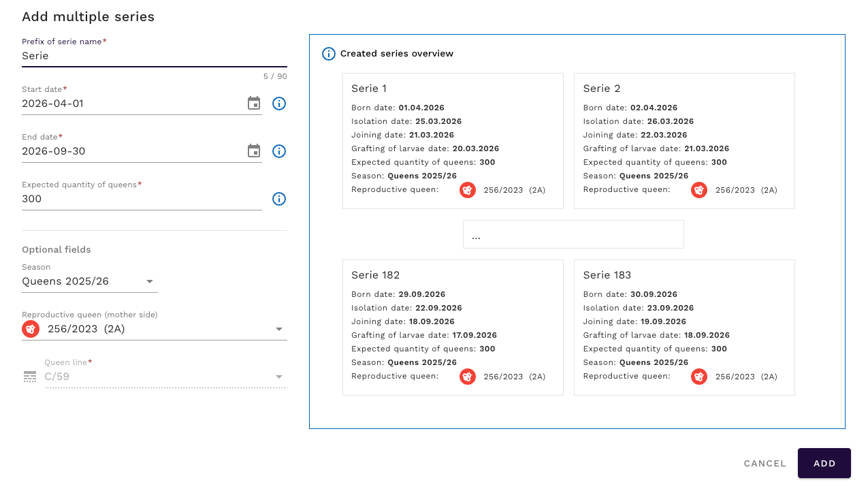The image size is (868, 491).
Task: Click red queen icon in Serie 183 card
Action: point(699,377)
